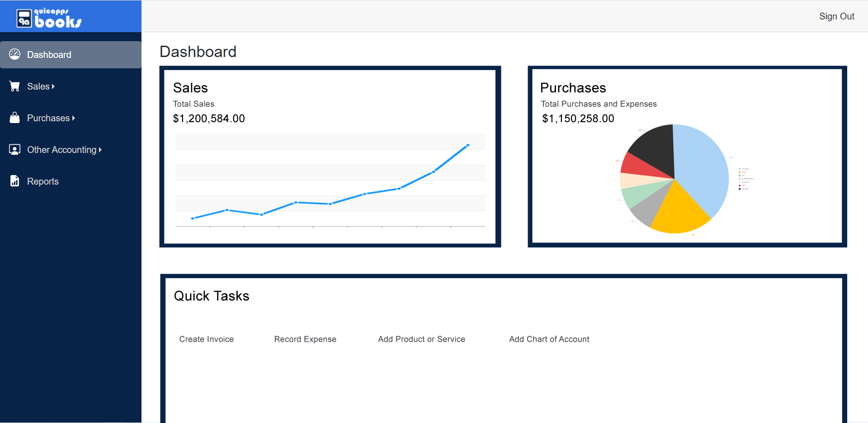Expand the Sales submenu arrow
Image resolution: width=868 pixels, height=423 pixels.
[53, 86]
